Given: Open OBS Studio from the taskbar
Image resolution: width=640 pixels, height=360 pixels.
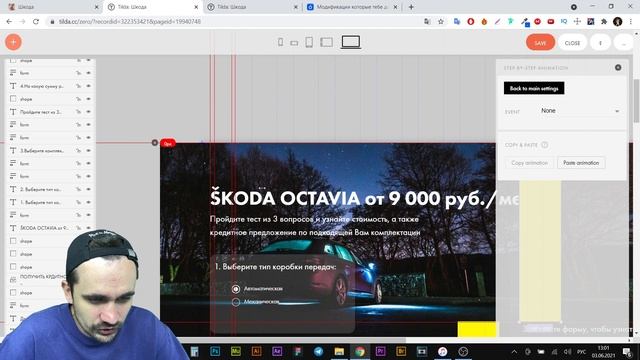Looking at the screenshot, I should pyautogui.click(x=463, y=351).
